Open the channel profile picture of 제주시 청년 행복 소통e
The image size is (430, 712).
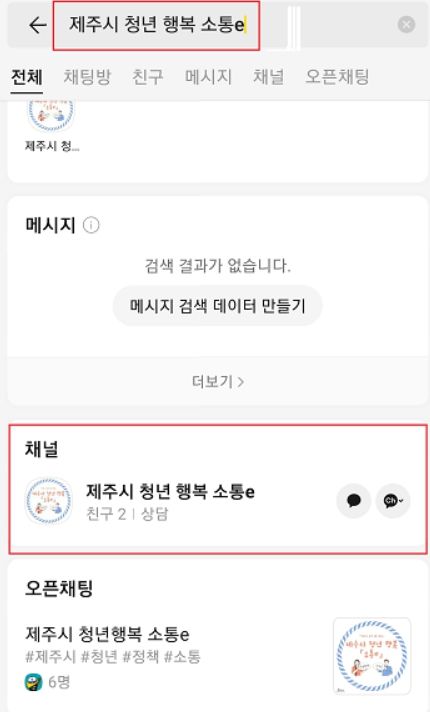tap(49, 501)
